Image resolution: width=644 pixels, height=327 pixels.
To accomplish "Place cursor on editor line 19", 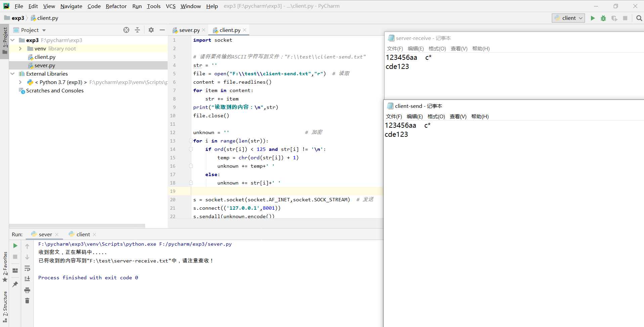I will (x=287, y=191).
